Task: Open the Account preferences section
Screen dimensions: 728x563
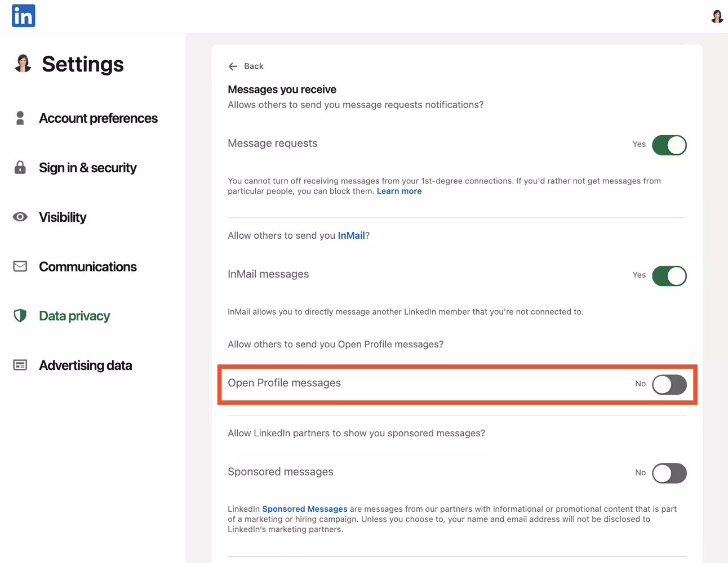Action: (98, 118)
